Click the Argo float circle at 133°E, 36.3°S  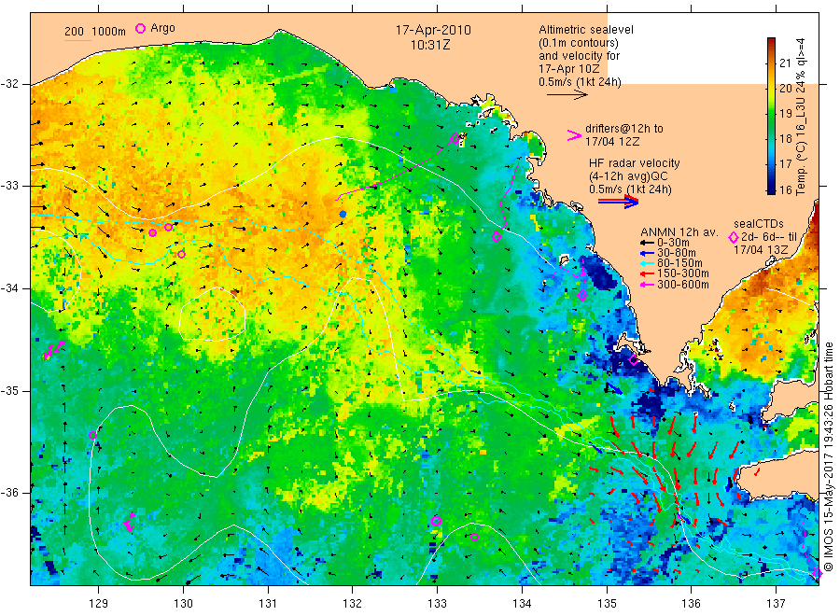click(x=436, y=521)
